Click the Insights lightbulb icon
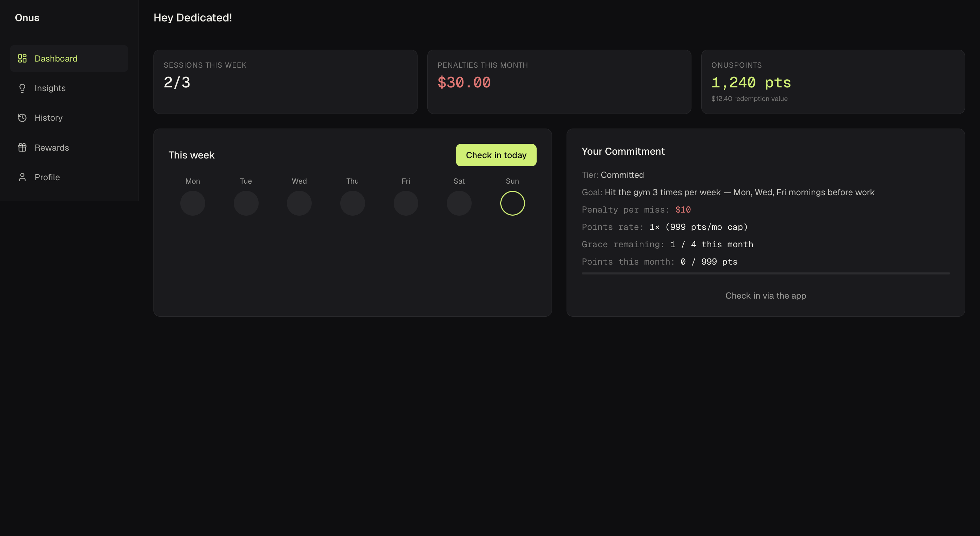980x536 pixels. [x=22, y=88]
